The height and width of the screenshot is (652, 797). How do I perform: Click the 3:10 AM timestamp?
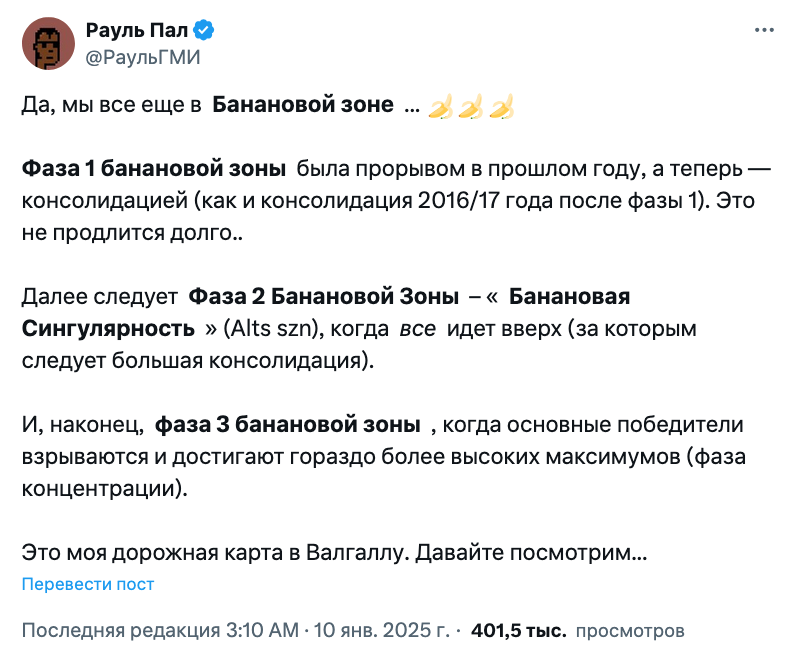pos(262,631)
